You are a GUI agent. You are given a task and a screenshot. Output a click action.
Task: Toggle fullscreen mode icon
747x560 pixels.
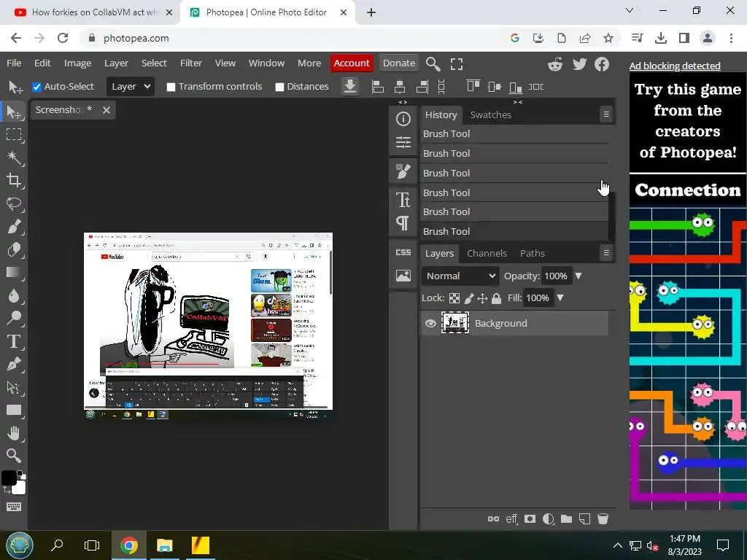pyautogui.click(x=457, y=64)
